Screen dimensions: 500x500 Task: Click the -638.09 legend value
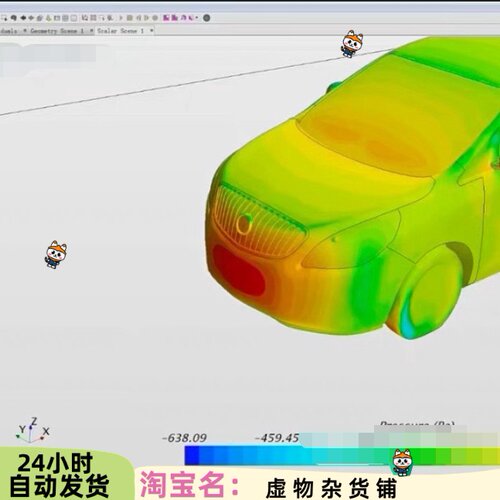click(184, 438)
